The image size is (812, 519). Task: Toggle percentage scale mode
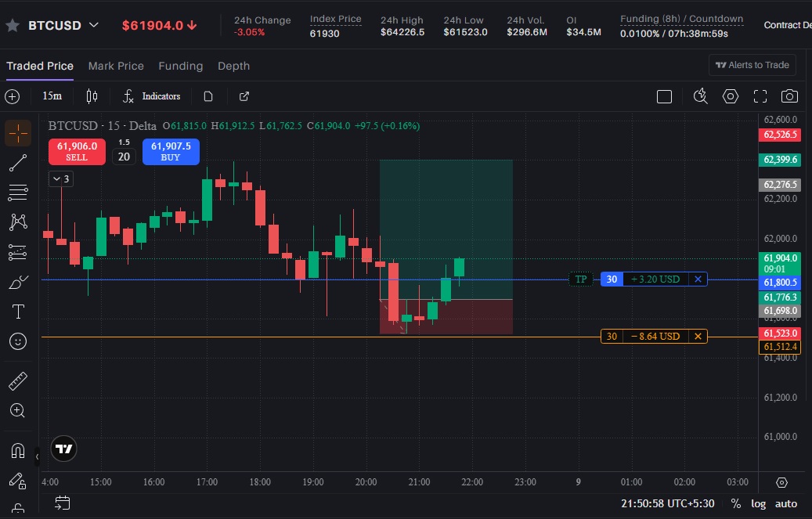point(735,503)
